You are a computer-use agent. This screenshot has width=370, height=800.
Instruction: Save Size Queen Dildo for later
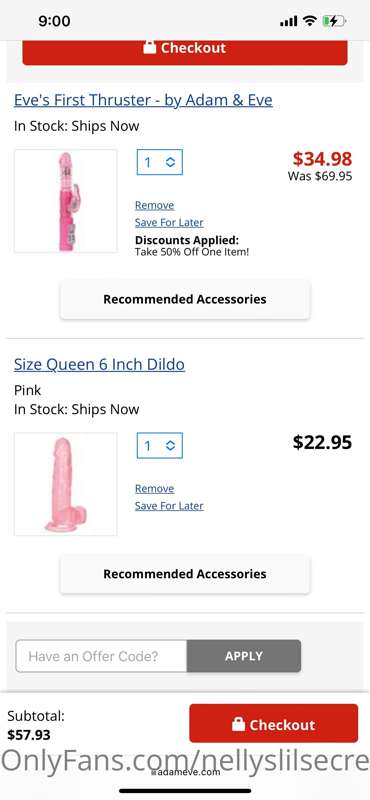169,506
